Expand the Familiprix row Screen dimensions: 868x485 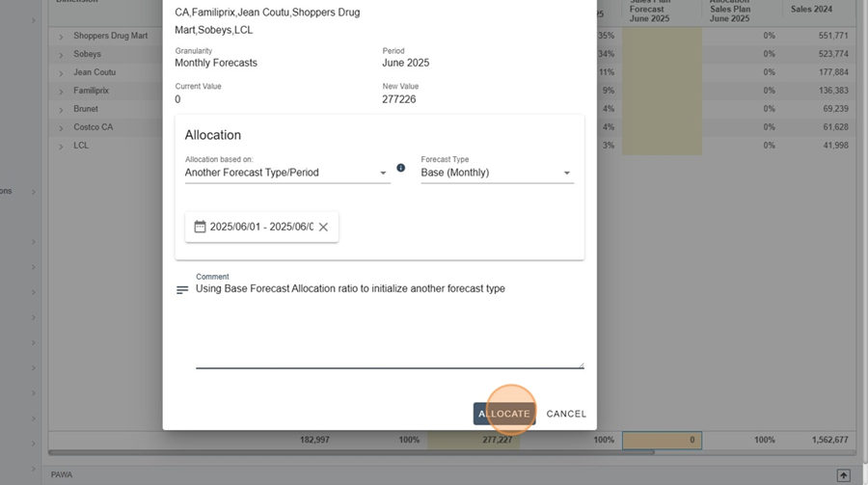[61, 92]
